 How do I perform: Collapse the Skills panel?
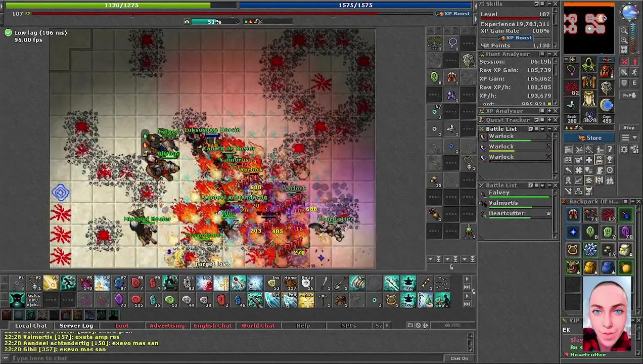(x=549, y=4)
